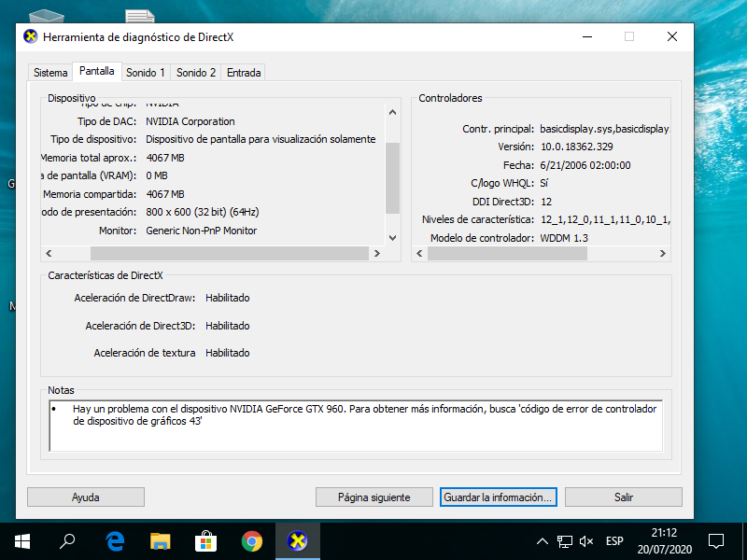Click the Página siguiente button
747x560 pixels.
(374, 497)
